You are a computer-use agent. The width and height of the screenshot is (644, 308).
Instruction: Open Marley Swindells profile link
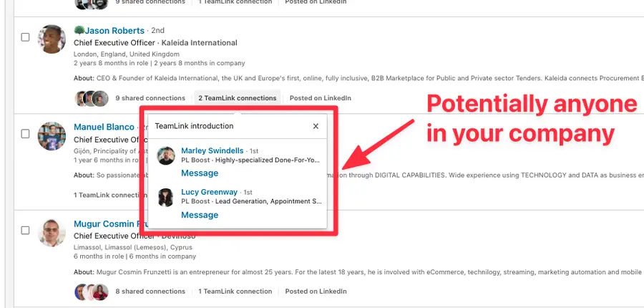[213, 150]
